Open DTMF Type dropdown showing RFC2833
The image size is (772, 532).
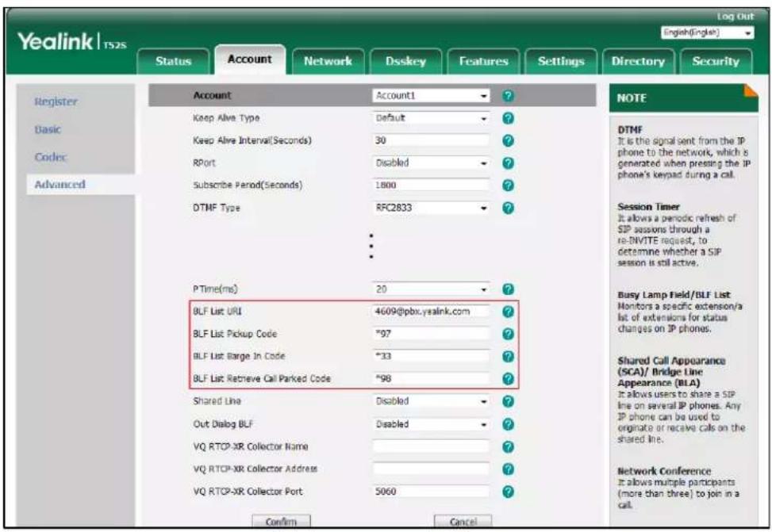[431, 208]
